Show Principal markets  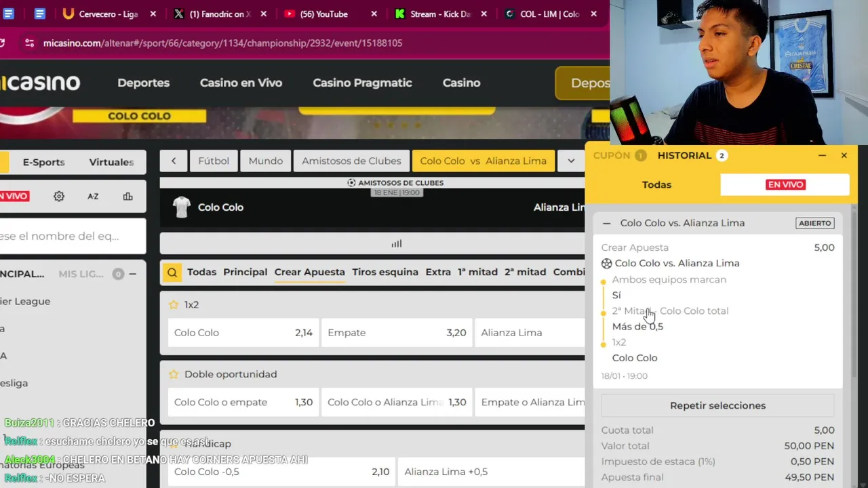pyautogui.click(x=245, y=272)
